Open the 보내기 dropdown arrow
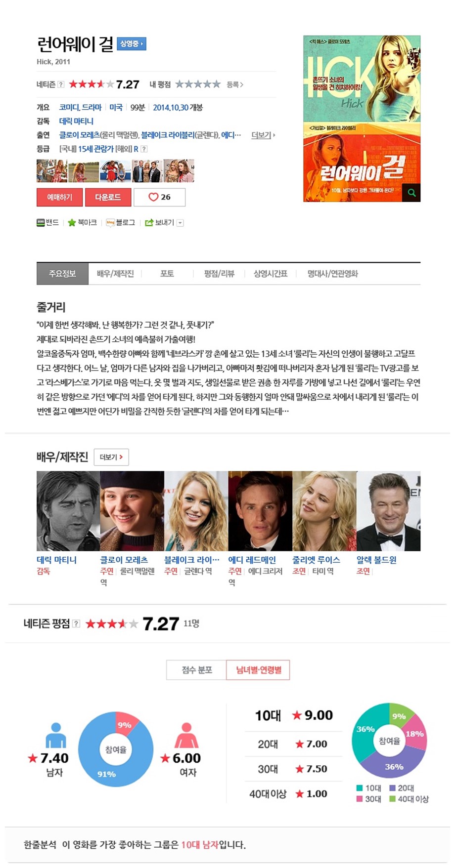The image size is (455, 868). tap(180, 223)
